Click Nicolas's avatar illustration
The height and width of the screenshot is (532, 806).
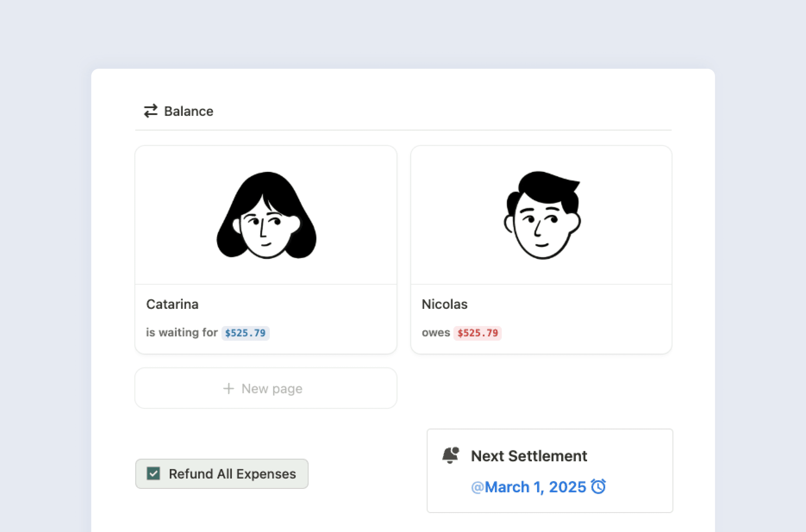click(x=542, y=214)
